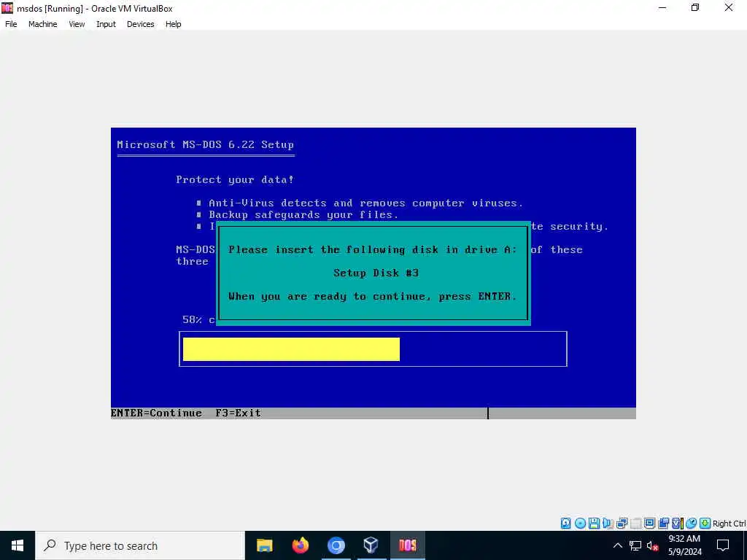The height and width of the screenshot is (560, 747).
Task: Minimize the VirtualBox window
Action: click(662, 7)
